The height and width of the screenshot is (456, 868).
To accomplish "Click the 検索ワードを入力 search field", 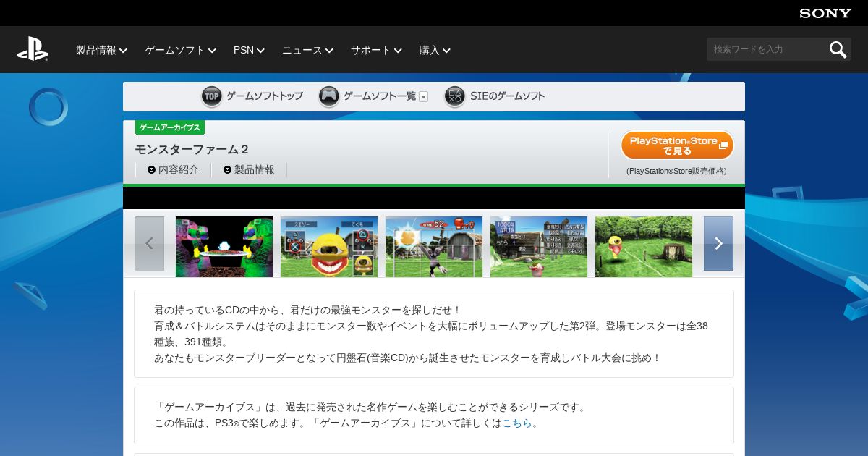I will click(767, 49).
